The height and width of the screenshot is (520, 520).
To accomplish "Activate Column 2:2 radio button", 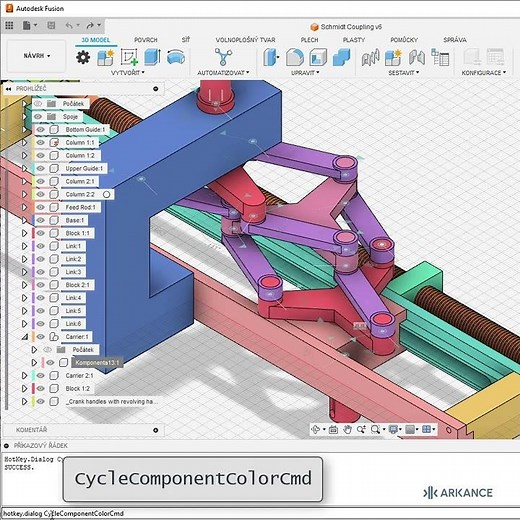I will tap(106, 194).
